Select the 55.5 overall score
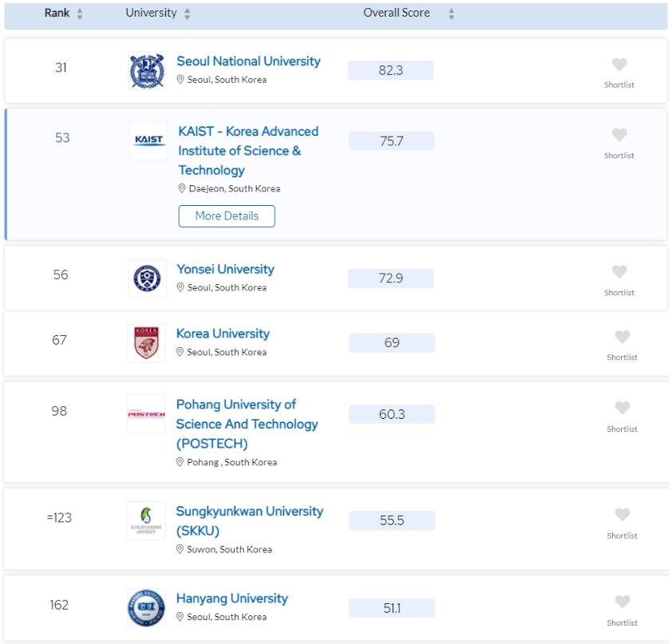The height and width of the screenshot is (644, 672). click(x=392, y=520)
